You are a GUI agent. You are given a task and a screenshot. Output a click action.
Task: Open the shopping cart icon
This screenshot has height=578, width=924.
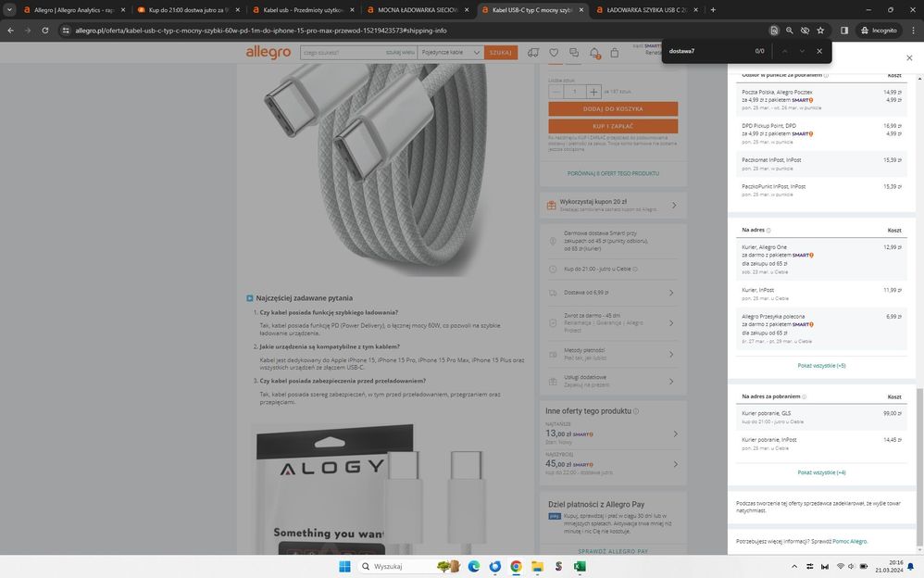tap(615, 53)
